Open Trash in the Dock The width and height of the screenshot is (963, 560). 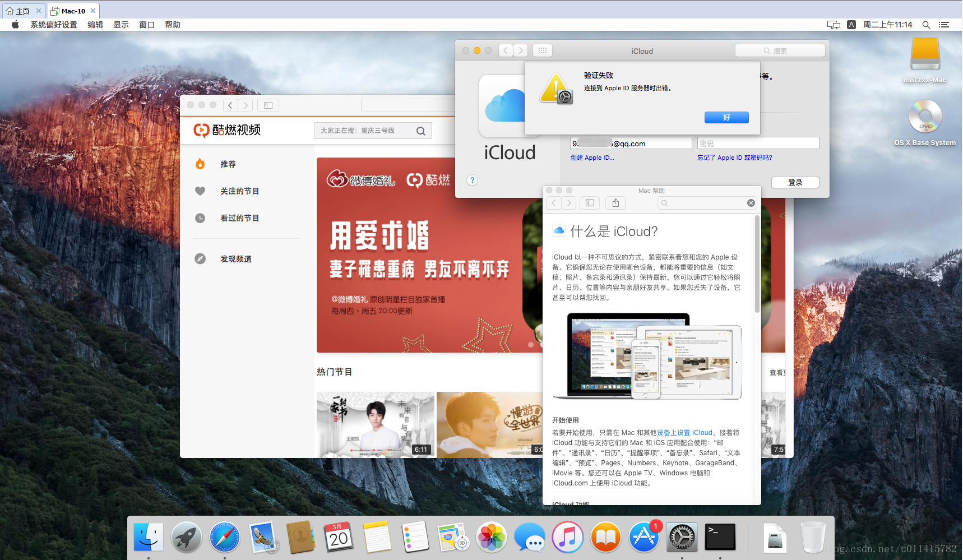[813, 537]
